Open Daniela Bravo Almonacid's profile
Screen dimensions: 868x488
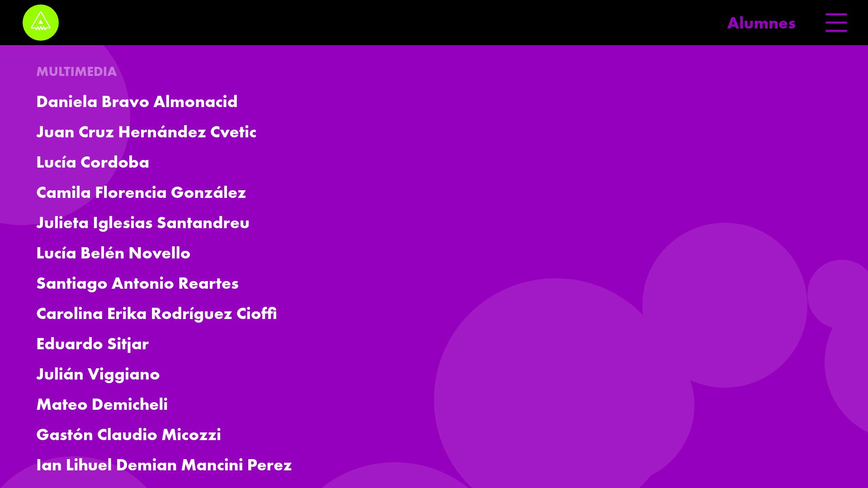click(137, 102)
